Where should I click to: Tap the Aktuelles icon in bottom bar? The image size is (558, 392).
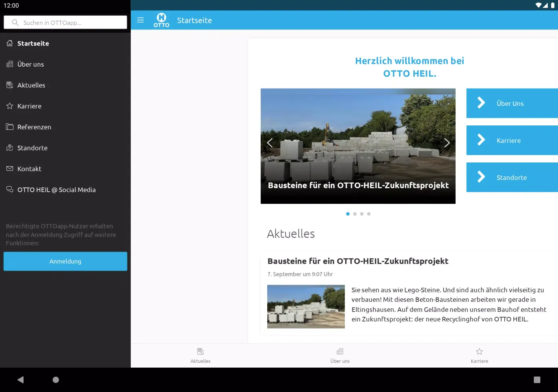click(x=201, y=351)
